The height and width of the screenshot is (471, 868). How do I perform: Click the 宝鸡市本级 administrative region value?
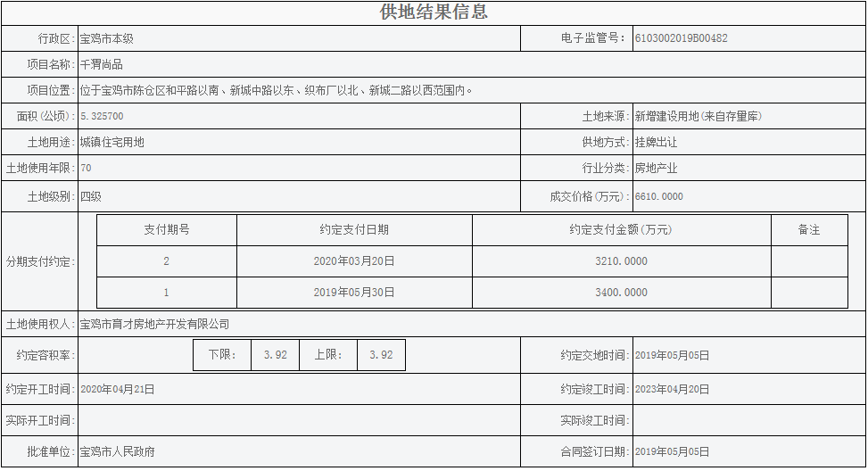[x=106, y=38]
